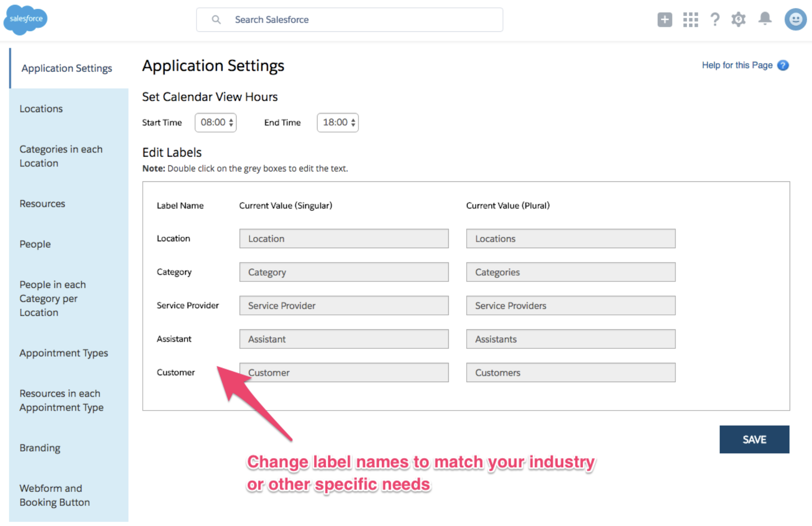
Task: Select Locations in the sidebar
Action: coord(41,109)
